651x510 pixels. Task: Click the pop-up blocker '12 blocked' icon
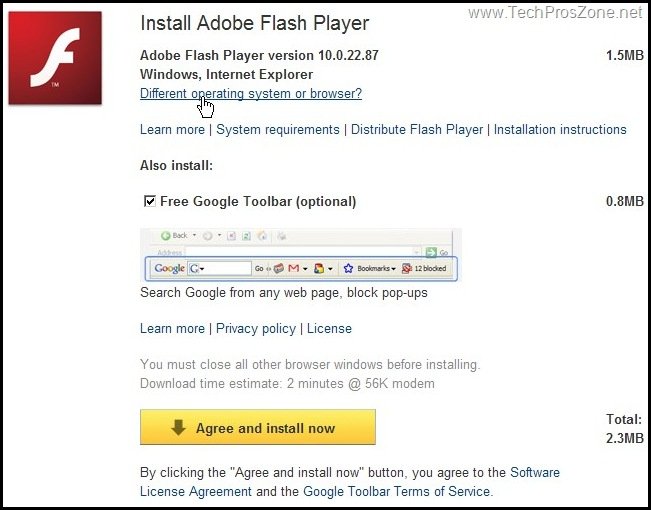(406, 268)
